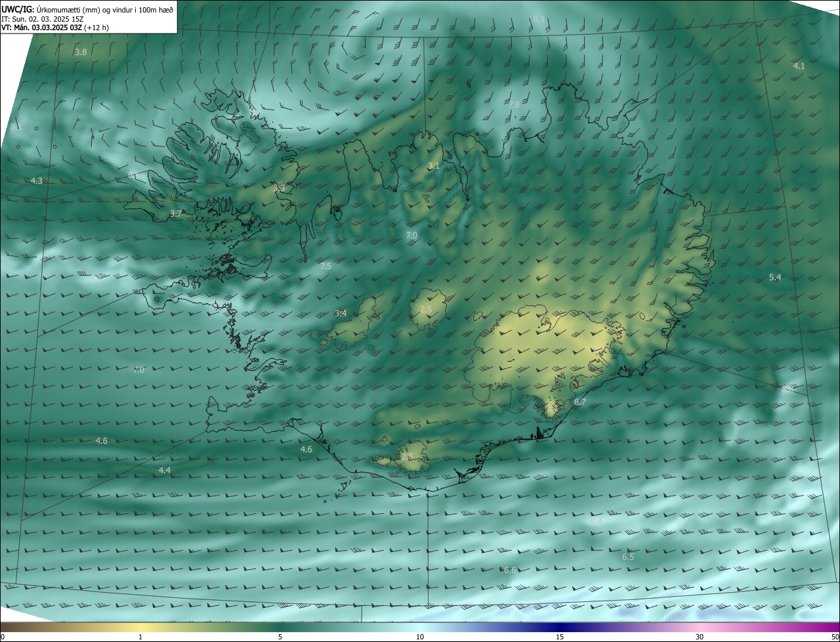This screenshot has height=642, width=840.
Task: Click the 6.6 value label
Action: tap(510, 570)
